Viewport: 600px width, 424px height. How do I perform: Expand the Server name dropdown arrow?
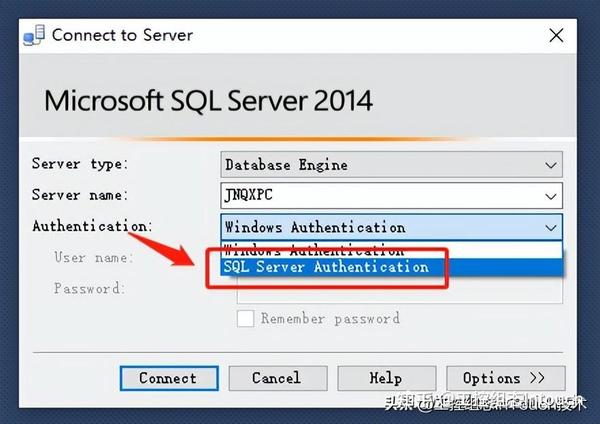550,195
